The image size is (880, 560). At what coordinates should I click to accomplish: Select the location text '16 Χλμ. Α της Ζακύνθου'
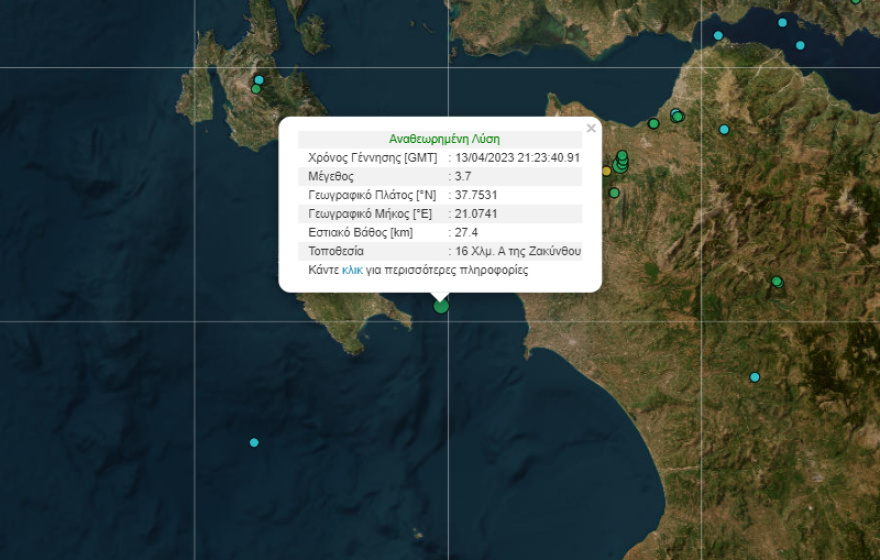click(517, 251)
